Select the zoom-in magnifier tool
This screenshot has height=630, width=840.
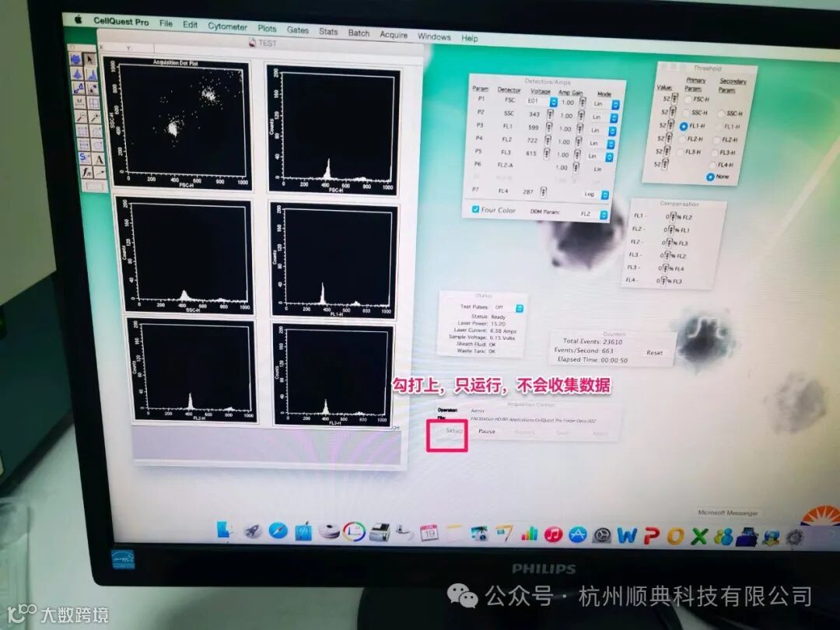point(96,117)
